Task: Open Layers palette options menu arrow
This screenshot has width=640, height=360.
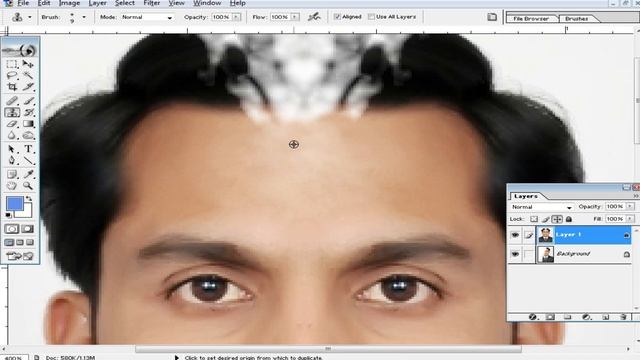Action: click(x=636, y=196)
